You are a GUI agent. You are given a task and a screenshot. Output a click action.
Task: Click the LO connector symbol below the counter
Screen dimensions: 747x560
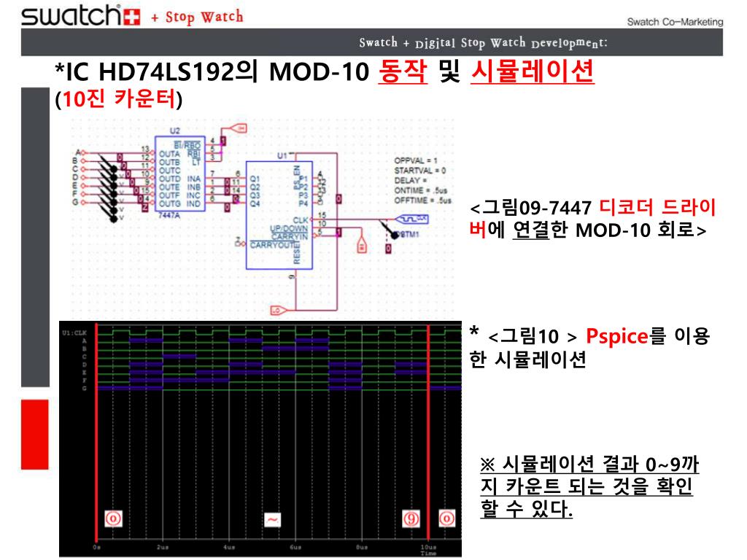click(278, 311)
